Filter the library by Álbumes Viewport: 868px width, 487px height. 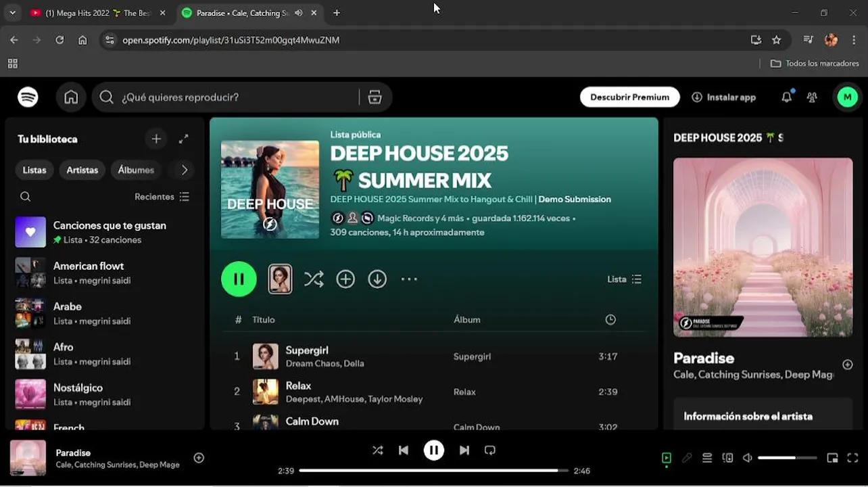click(136, 170)
